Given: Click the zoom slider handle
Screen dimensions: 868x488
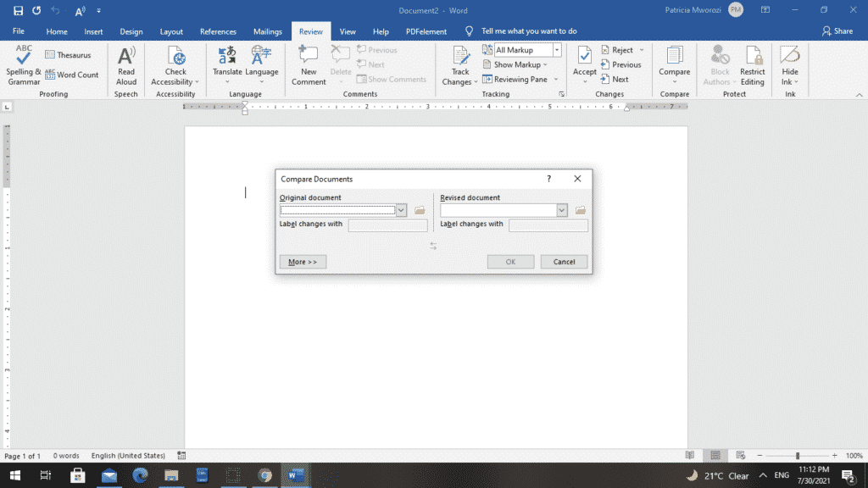Looking at the screenshot, I should [798, 455].
